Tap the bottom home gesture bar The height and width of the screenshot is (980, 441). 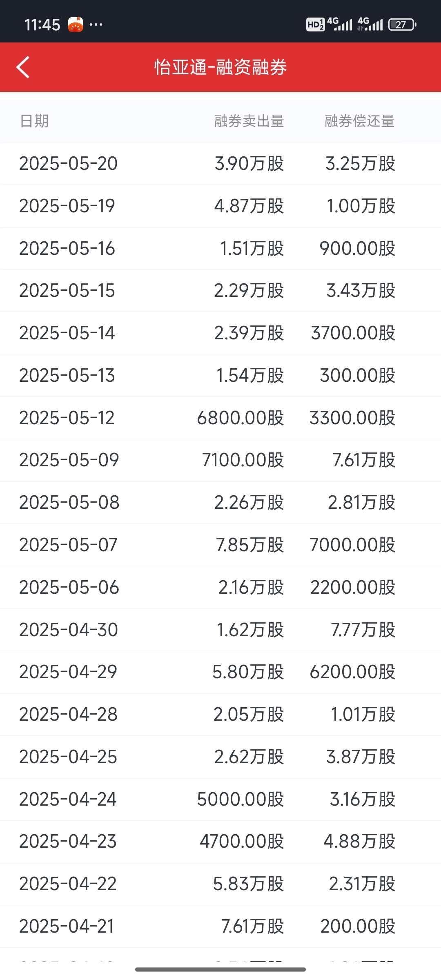pos(220,969)
